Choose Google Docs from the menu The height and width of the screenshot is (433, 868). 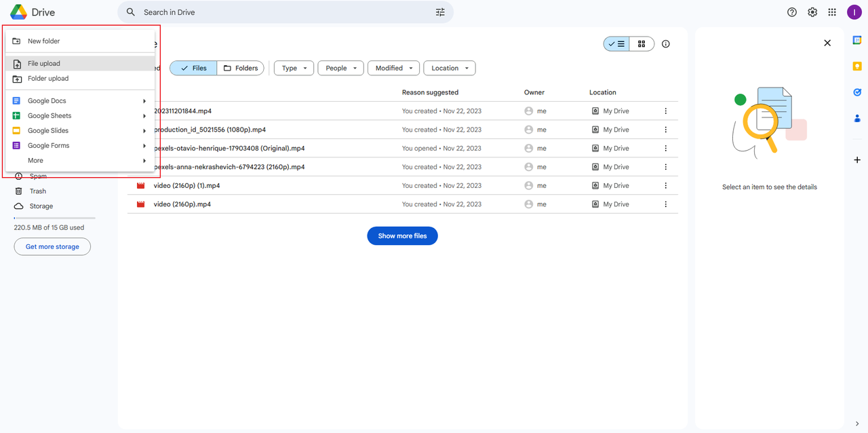point(80,101)
